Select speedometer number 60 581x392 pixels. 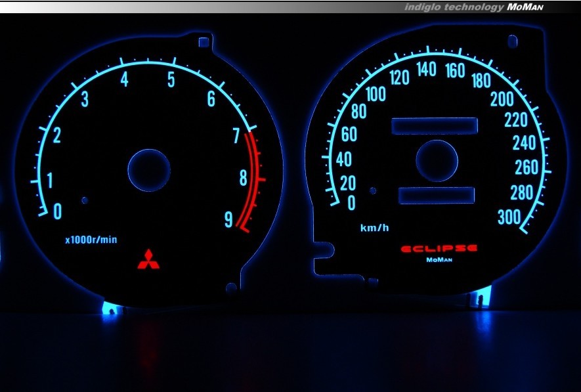(x=349, y=134)
